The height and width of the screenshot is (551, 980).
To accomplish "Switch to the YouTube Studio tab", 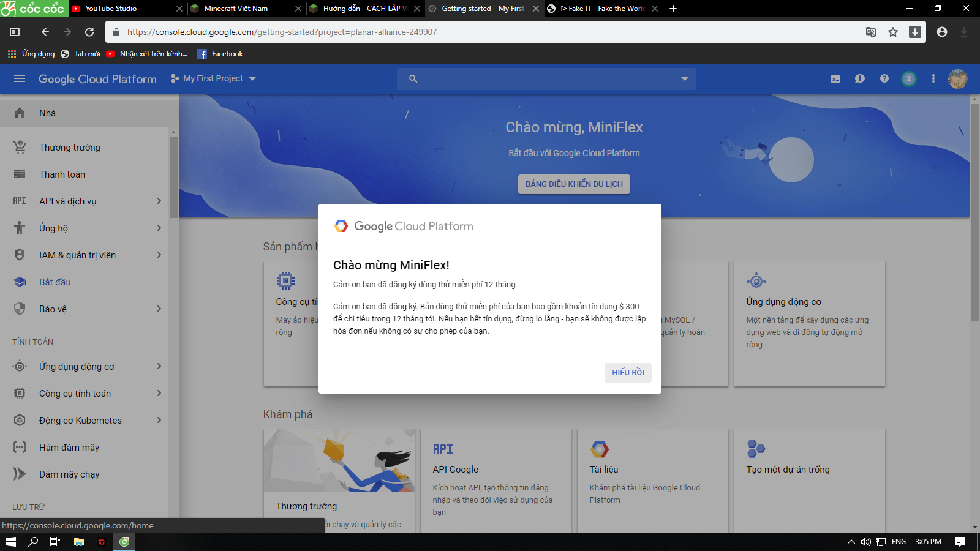I will tap(127, 9).
